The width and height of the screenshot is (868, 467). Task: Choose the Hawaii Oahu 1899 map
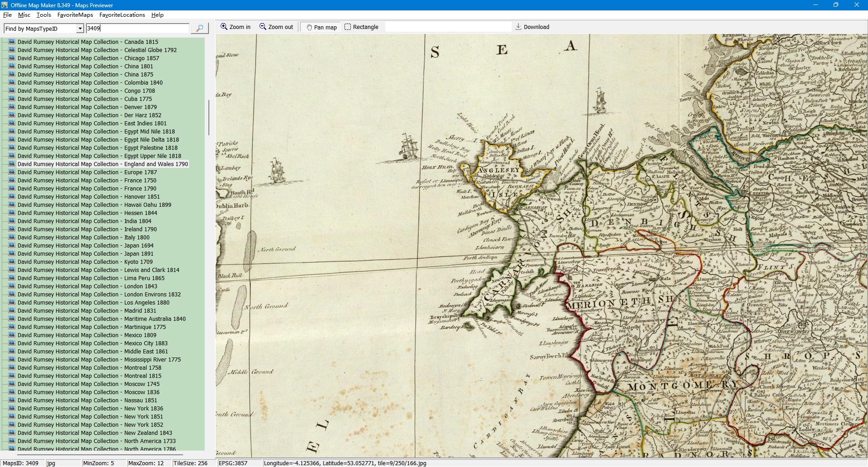(x=94, y=205)
